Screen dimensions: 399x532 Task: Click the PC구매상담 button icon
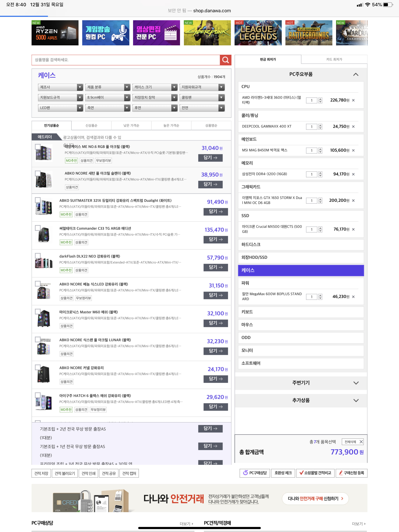point(245,473)
